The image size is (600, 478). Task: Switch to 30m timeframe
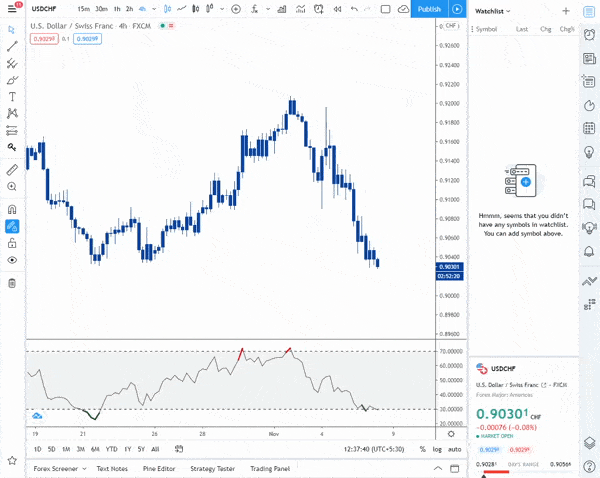coord(101,9)
